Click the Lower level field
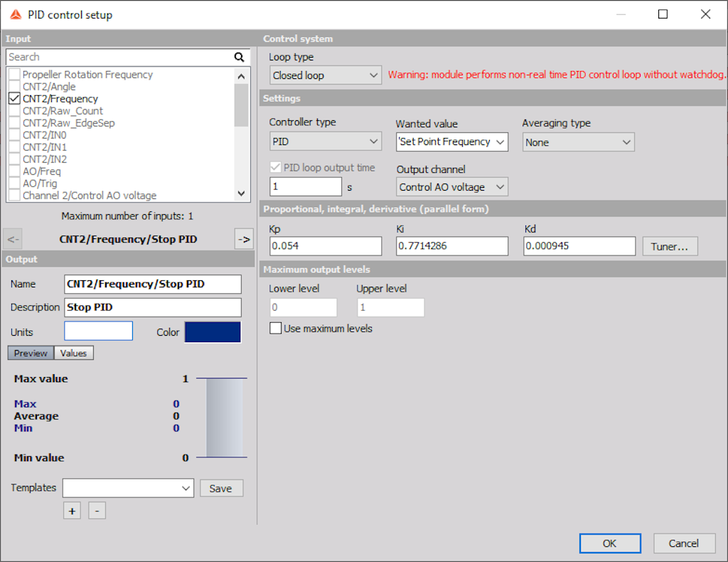728x562 pixels. pyautogui.click(x=303, y=307)
